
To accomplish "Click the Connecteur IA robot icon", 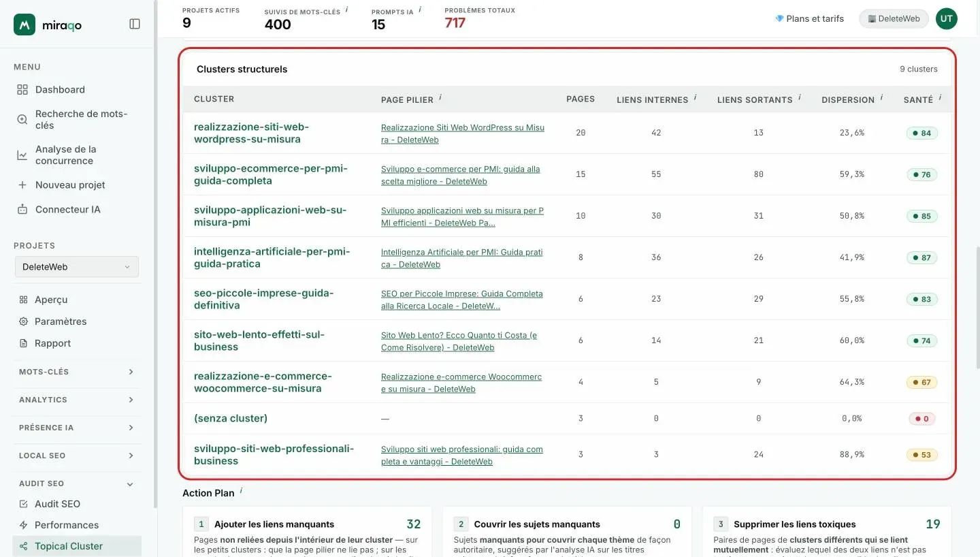I will point(22,209).
